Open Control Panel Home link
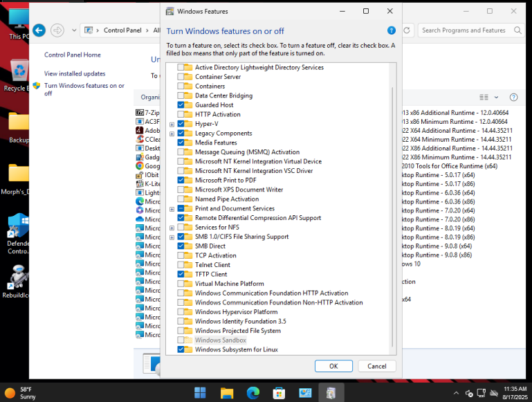Viewport: 532px width, 402px height. (72, 55)
